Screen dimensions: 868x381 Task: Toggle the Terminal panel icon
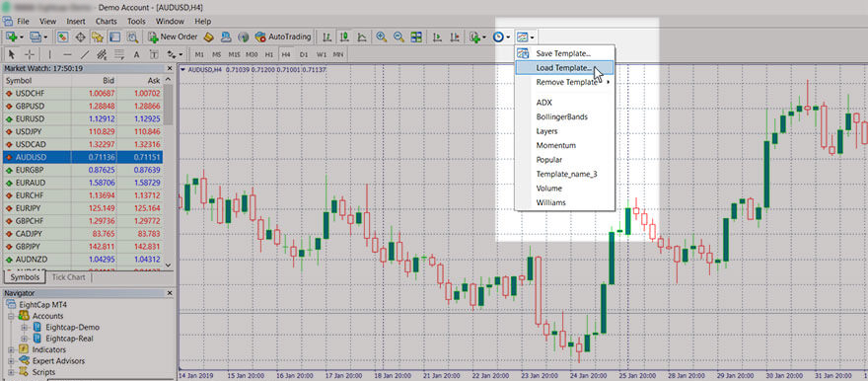tap(114, 38)
